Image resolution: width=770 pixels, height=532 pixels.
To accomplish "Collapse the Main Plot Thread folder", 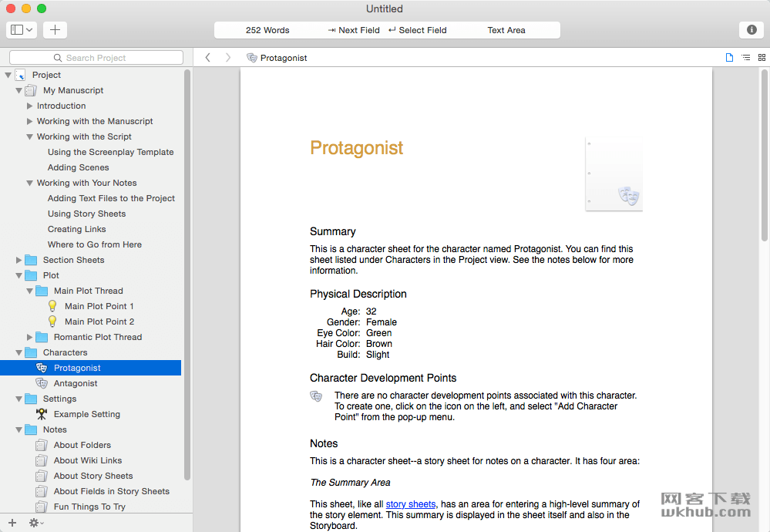I will pyautogui.click(x=29, y=291).
